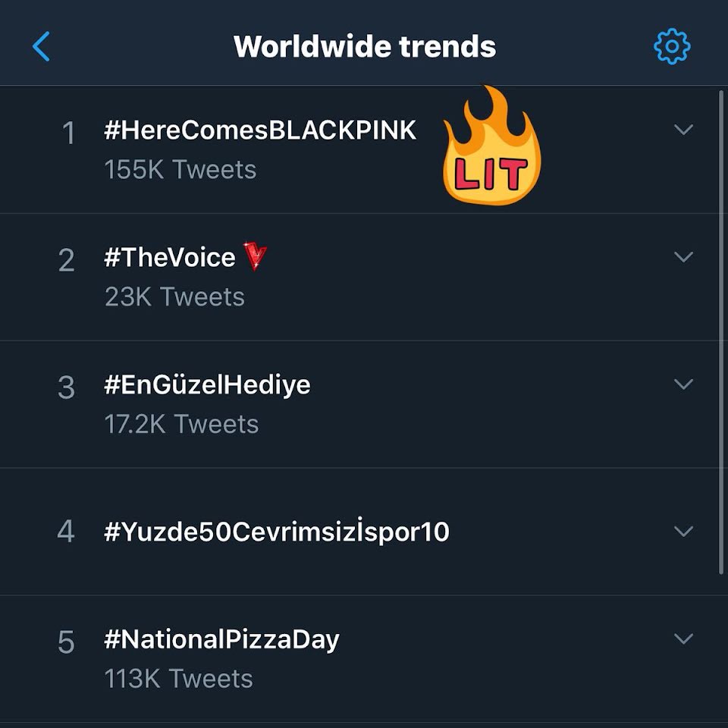This screenshot has height=728, width=728.
Task: Open chevron beside #NationalPizzaDay
Action: (683, 639)
